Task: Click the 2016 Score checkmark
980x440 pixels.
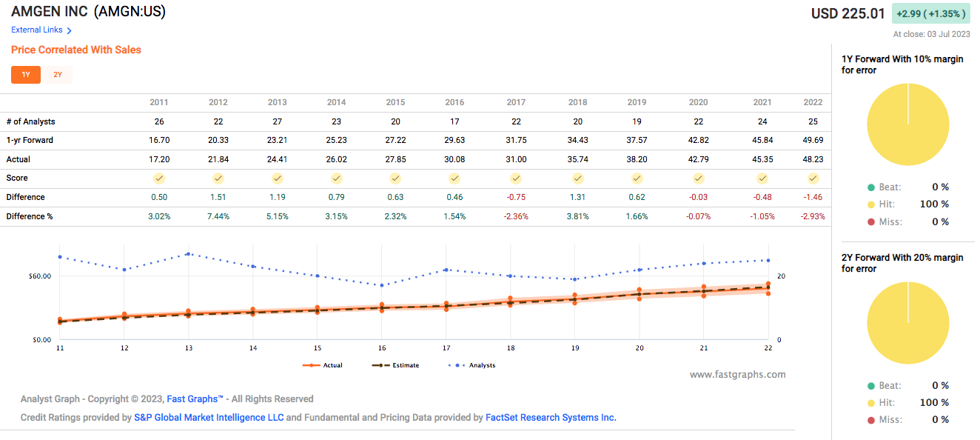Action: (454, 178)
